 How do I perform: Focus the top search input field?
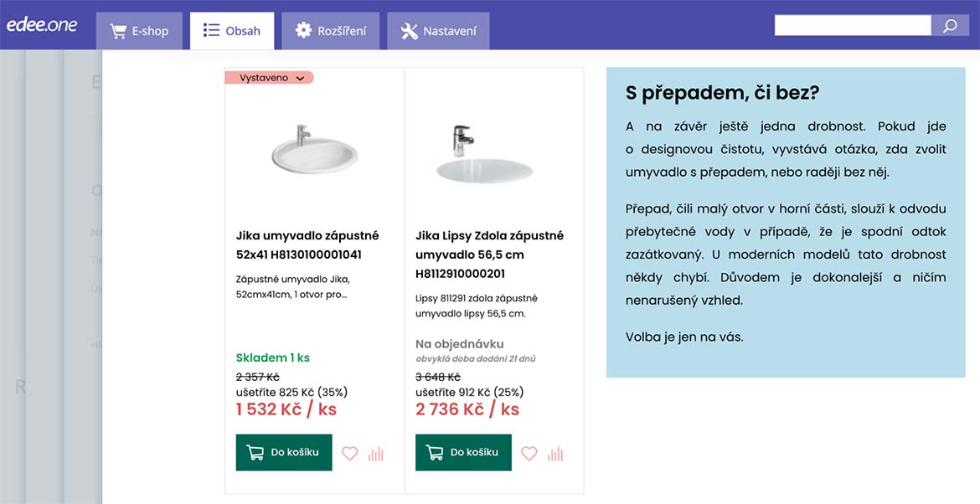pos(853,26)
